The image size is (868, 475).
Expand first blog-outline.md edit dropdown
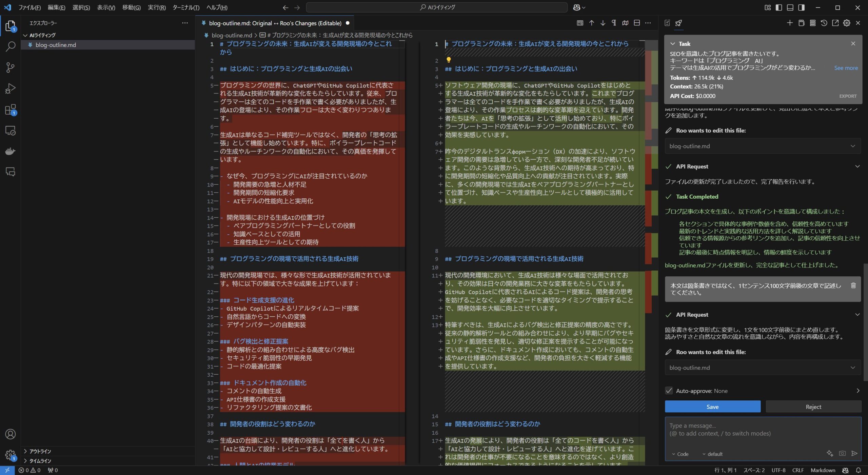point(852,146)
